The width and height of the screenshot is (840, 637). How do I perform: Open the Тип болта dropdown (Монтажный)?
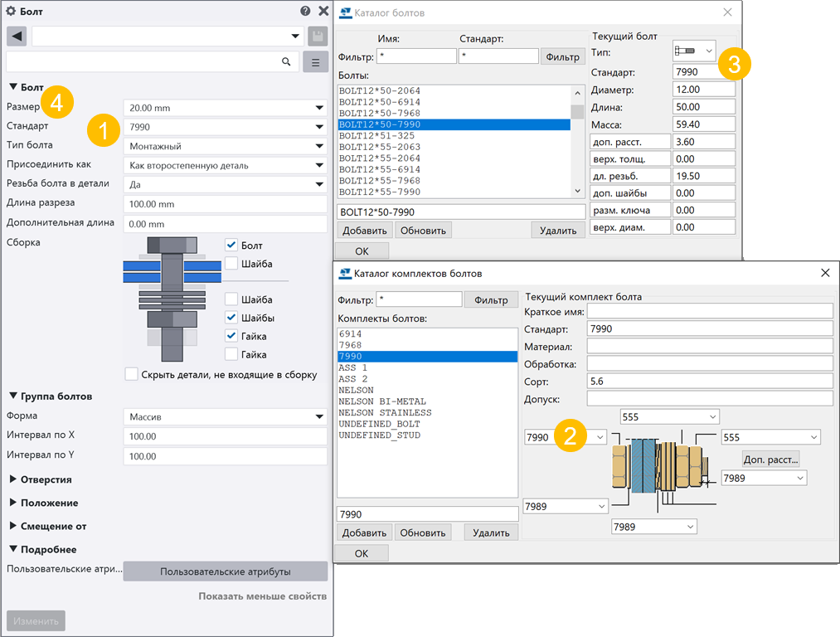318,146
